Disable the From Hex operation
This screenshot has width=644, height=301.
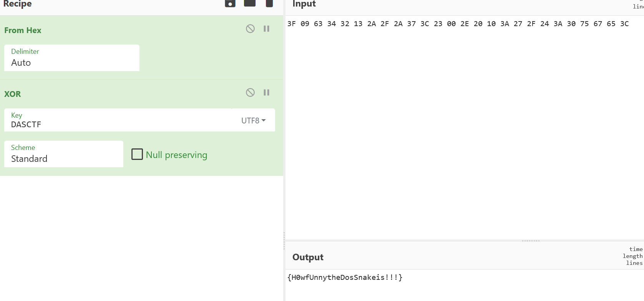[250, 29]
